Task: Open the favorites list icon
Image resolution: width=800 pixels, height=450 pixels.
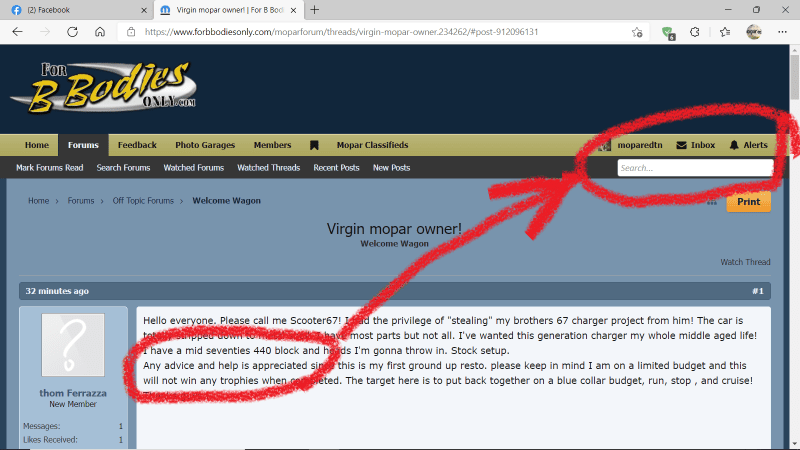Action: click(x=725, y=32)
